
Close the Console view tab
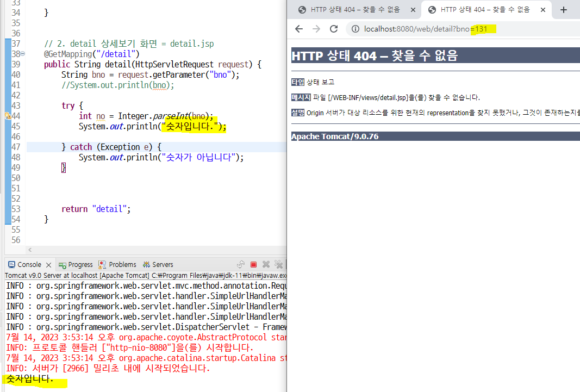click(x=48, y=265)
